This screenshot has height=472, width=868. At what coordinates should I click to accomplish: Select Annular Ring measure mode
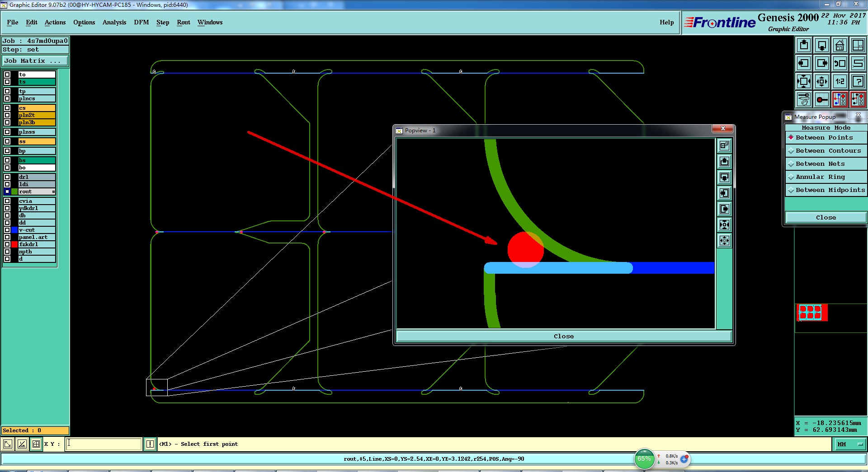pyautogui.click(x=826, y=177)
